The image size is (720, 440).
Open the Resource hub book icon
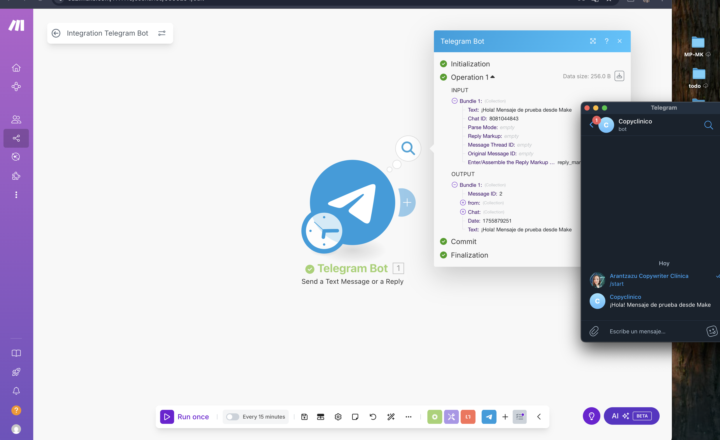coord(16,353)
